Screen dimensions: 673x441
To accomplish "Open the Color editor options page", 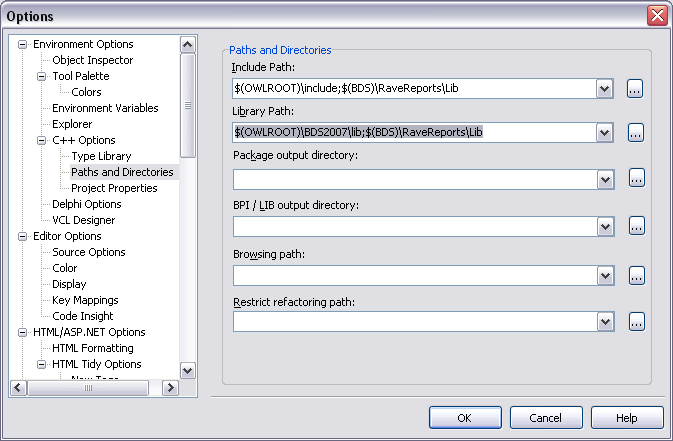I will click(x=65, y=268).
